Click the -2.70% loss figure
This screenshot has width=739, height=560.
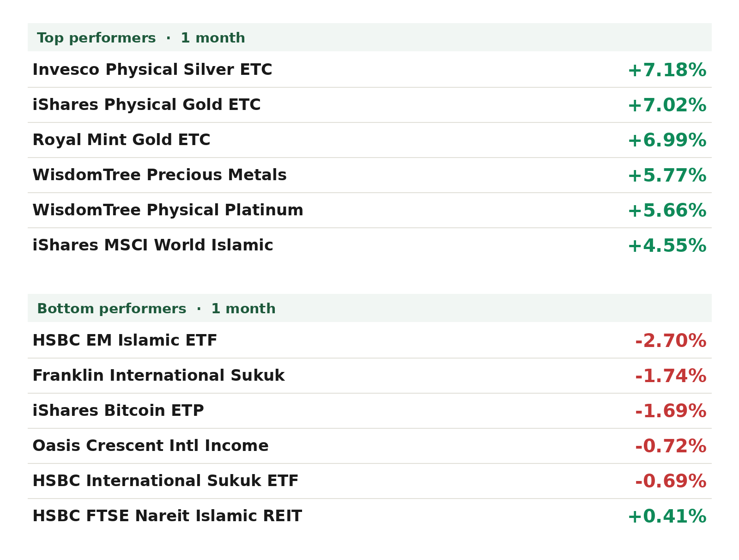pos(671,341)
